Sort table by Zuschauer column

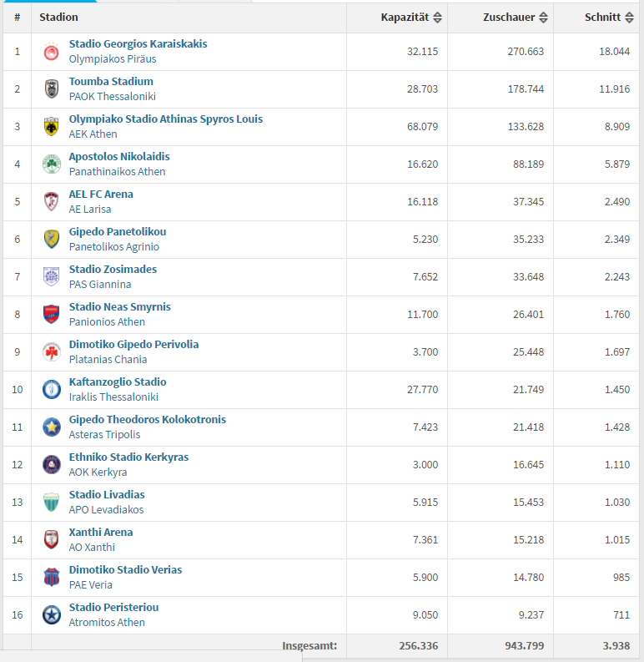(x=515, y=18)
